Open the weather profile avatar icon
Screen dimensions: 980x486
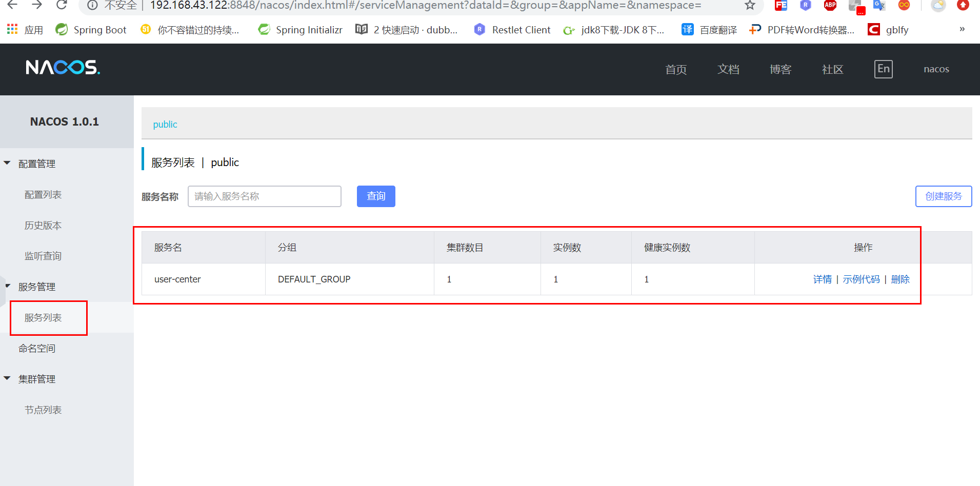(x=938, y=6)
